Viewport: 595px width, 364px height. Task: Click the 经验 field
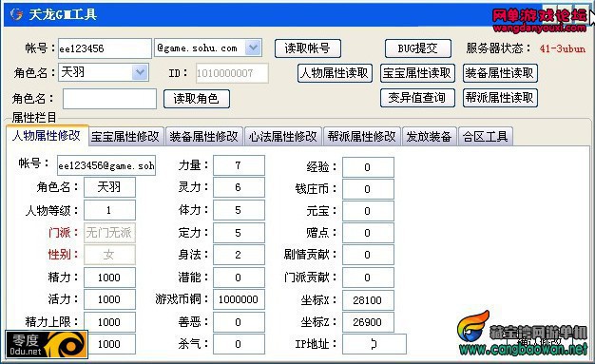click(368, 167)
